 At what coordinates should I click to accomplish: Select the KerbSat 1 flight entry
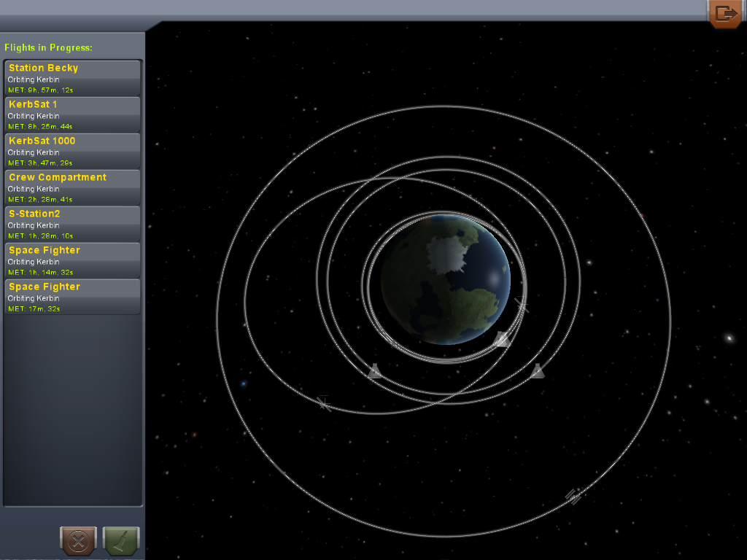coord(72,114)
